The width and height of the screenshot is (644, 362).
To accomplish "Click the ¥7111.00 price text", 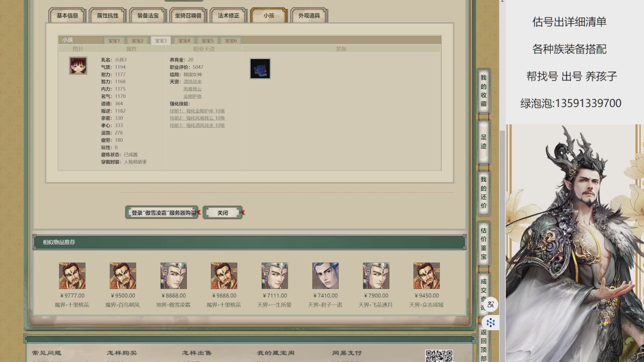I will coord(275,296).
